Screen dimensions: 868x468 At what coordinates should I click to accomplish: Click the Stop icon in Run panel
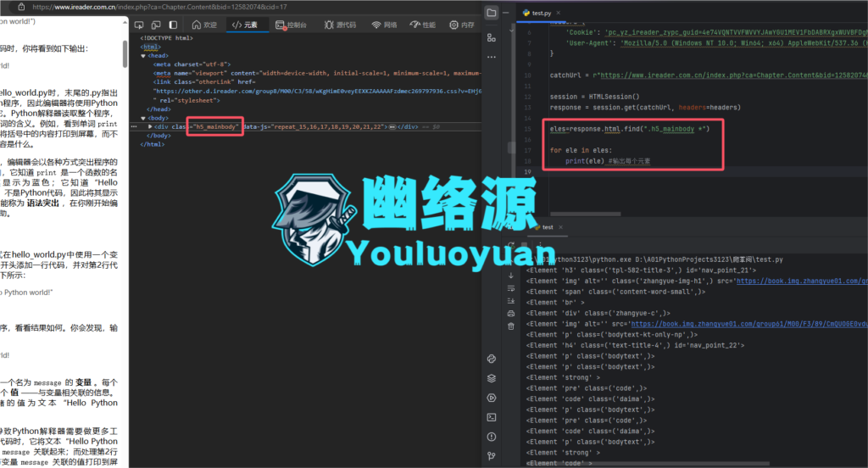click(524, 245)
